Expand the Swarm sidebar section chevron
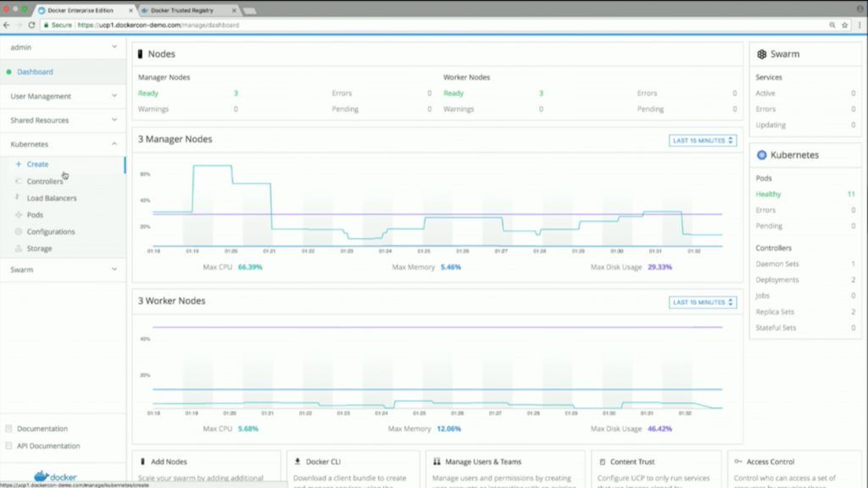The width and height of the screenshot is (868, 488). (x=114, y=269)
